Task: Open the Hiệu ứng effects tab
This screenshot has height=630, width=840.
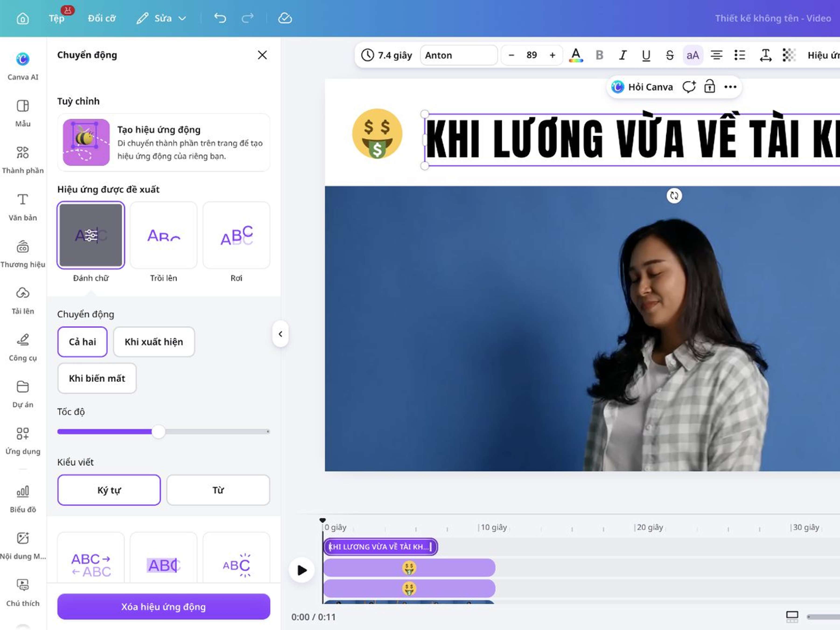Action: [x=823, y=55]
